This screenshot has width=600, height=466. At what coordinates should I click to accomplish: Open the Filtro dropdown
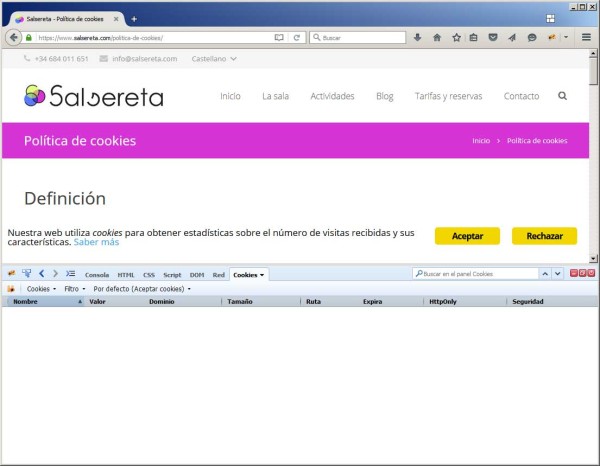(x=75, y=289)
